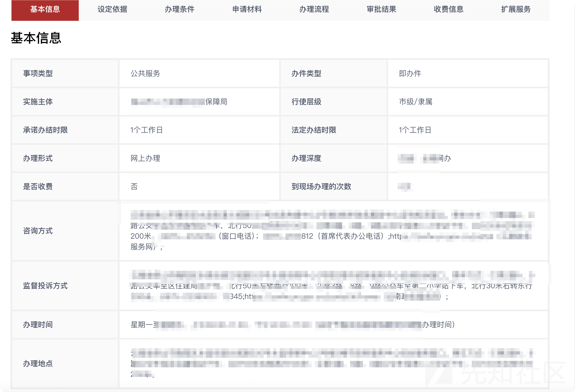Click the 承诺办结时限 label
The width and height of the screenshot is (575, 392).
pos(45,130)
